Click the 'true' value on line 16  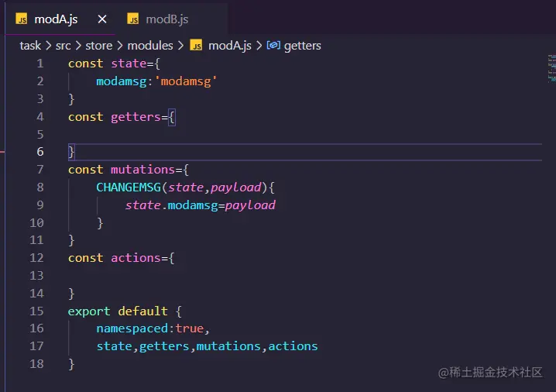[x=190, y=328]
